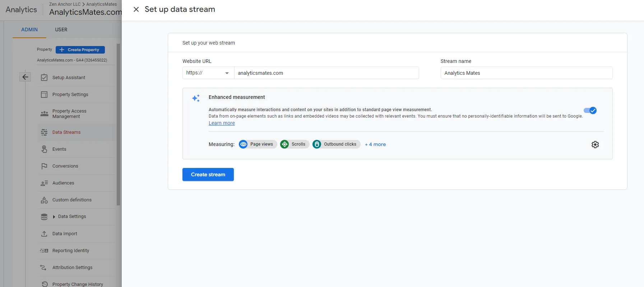Click the Property Change History clock icon
Screen dimensions: 644x287
45,284
